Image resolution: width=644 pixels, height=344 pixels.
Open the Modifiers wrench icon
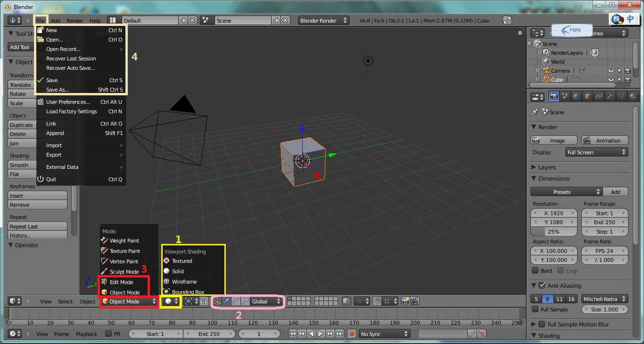pos(610,96)
